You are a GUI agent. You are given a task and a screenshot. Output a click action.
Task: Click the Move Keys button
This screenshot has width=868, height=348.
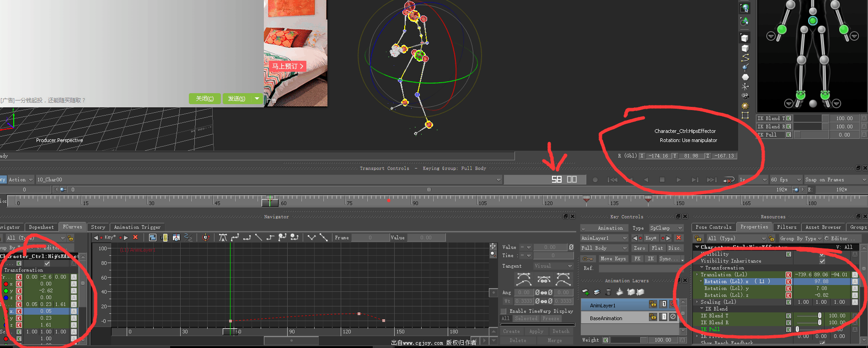(x=613, y=259)
